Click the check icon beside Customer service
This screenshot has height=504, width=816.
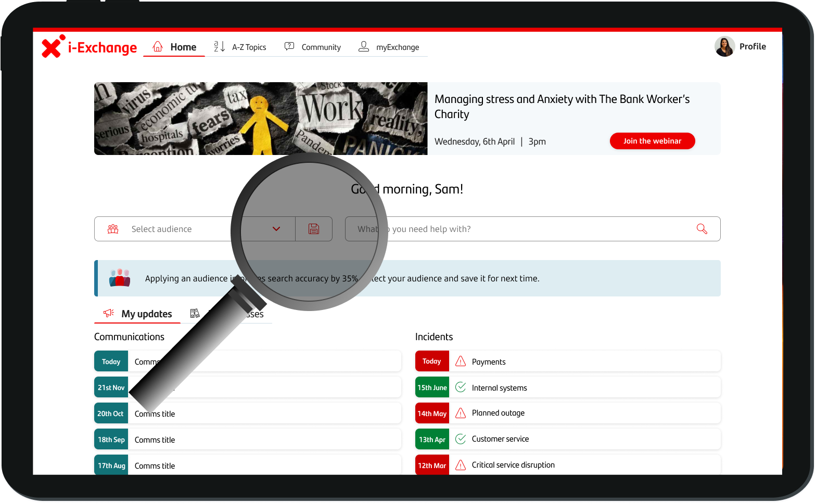click(x=461, y=439)
